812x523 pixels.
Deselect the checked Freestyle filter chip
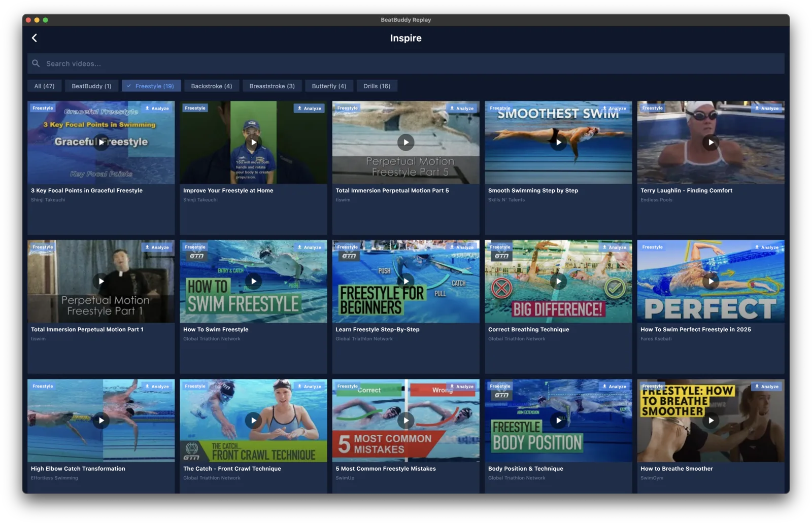[x=150, y=86]
